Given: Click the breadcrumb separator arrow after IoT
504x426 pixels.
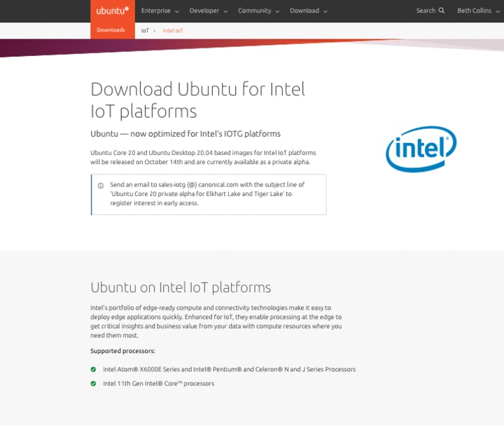Looking at the screenshot, I should (x=155, y=31).
